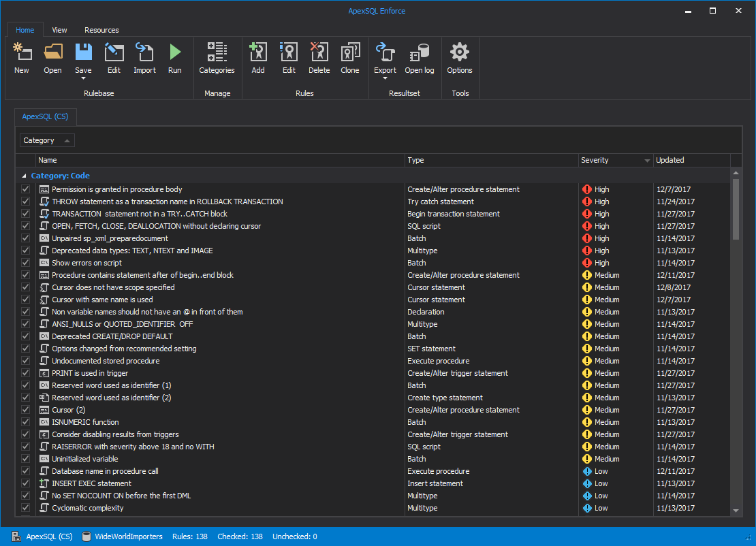This screenshot has width=756, height=546.
Task: Open the Category grouping dropdown
Action: (x=67, y=140)
